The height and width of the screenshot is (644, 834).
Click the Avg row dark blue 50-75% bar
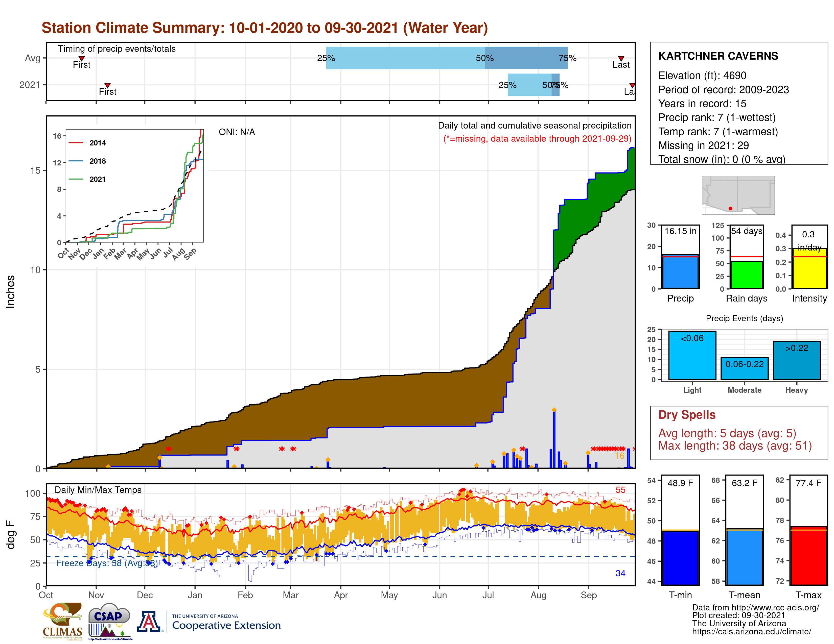click(x=526, y=58)
